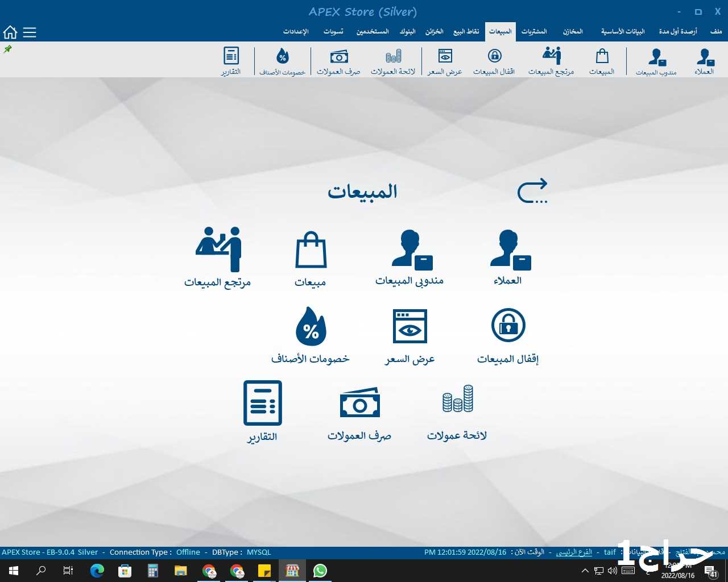Go to the home screen icon
Image resolution: width=728 pixels, height=582 pixels.
click(x=10, y=32)
